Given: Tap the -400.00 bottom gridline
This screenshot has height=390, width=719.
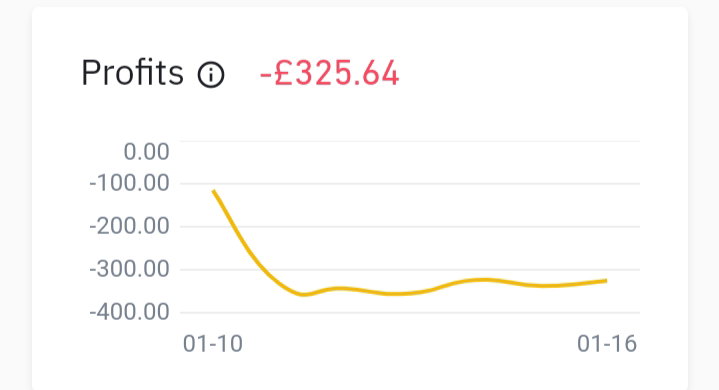Looking at the screenshot, I should coord(410,313).
